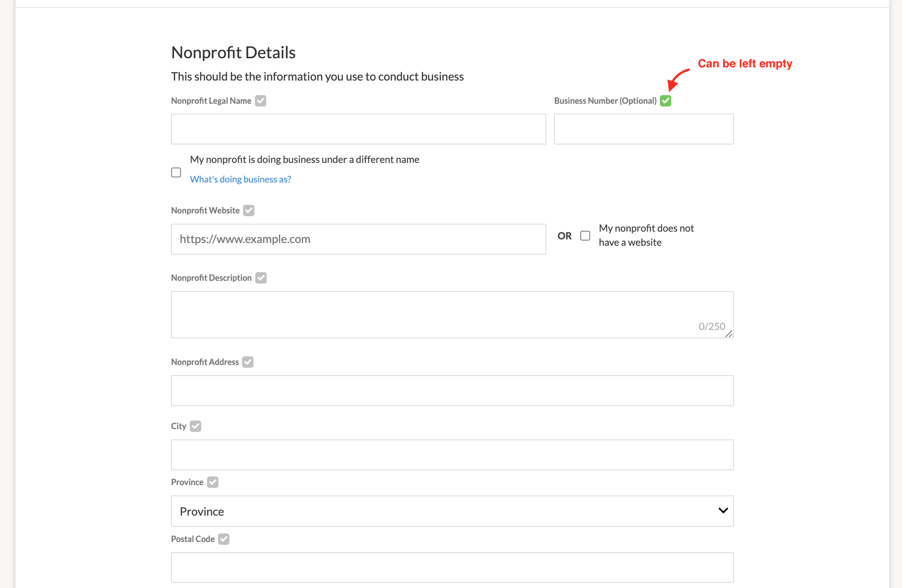Check 'doing business under a different name' box
Image resolution: width=902 pixels, height=588 pixels.
pos(176,172)
